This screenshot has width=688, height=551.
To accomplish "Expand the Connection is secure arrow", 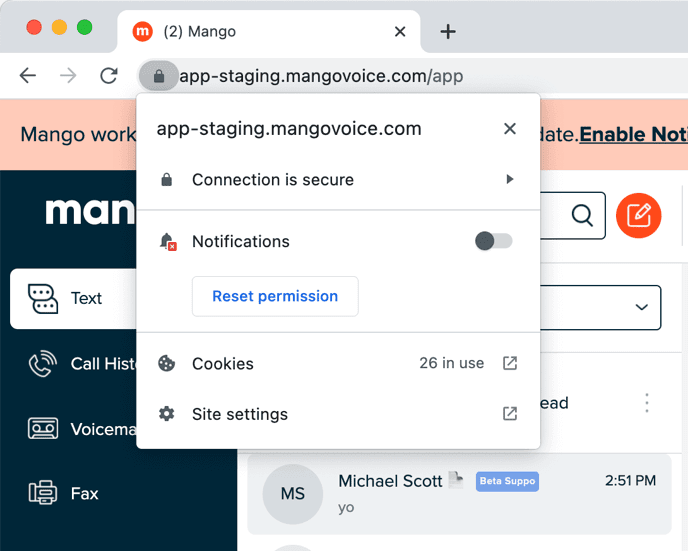I will (509, 179).
